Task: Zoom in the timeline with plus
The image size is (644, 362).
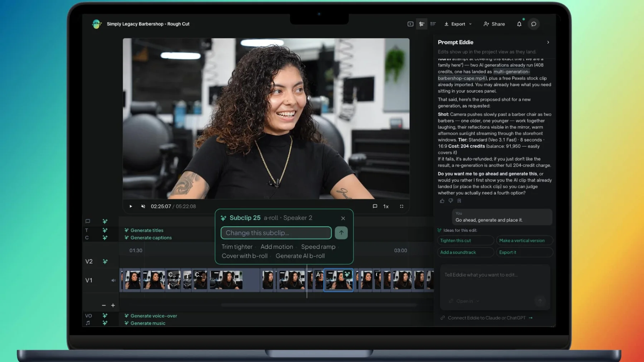Action: tap(113, 306)
